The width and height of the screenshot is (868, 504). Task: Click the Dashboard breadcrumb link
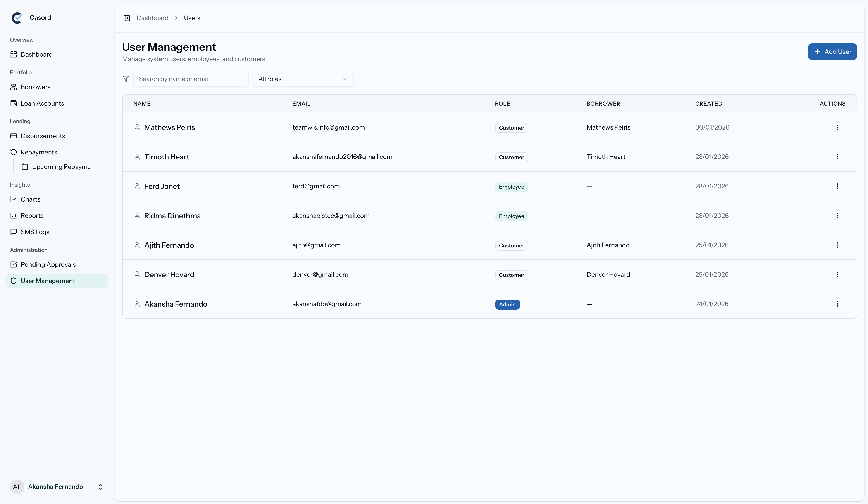(152, 18)
